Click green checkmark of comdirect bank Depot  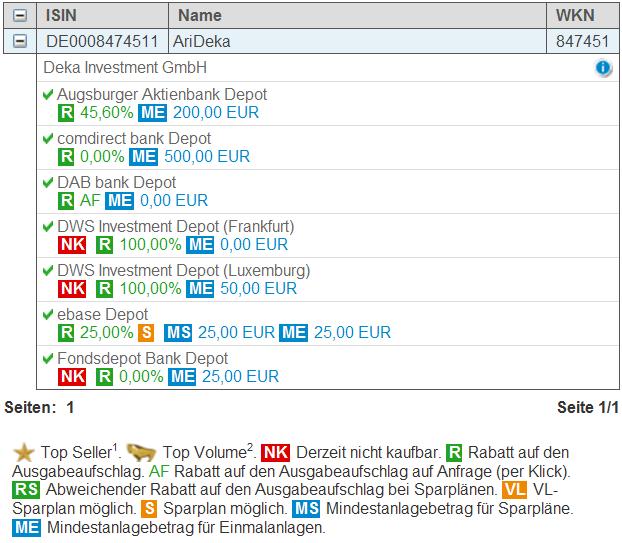coord(48,138)
